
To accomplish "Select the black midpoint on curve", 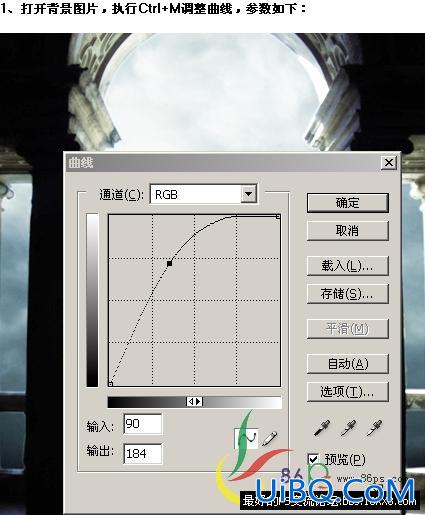I will tap(169, 263).
